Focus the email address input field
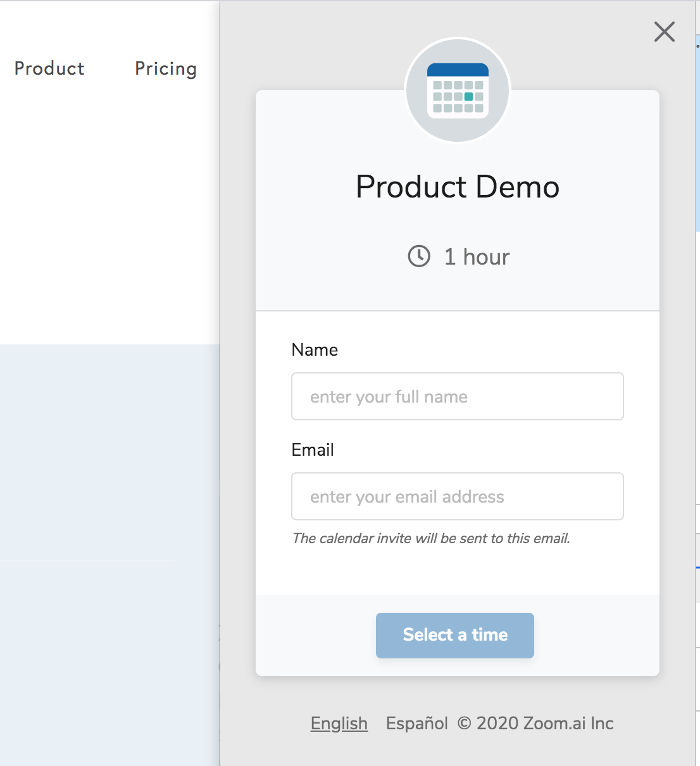Image resolution: width=700 pixels, height=766 pixels. (458, 496)
